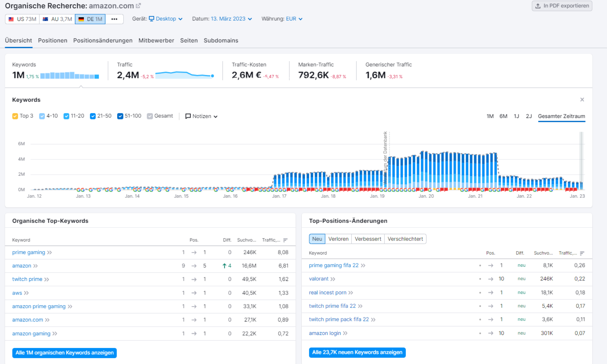This screenshot has height=364, width=607.
Task: Click sort icon in Organische Top-Keywords table
Action: [x=285, y=240]
